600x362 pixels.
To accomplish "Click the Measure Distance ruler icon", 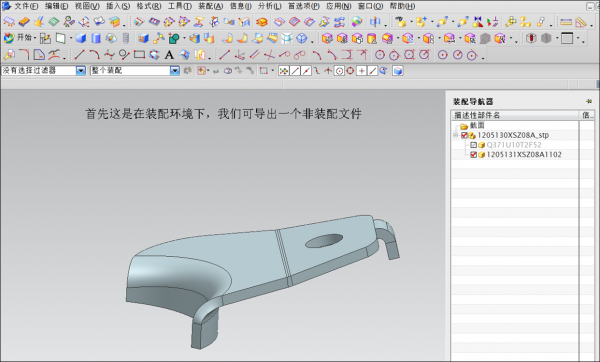I will click(566, 22).
